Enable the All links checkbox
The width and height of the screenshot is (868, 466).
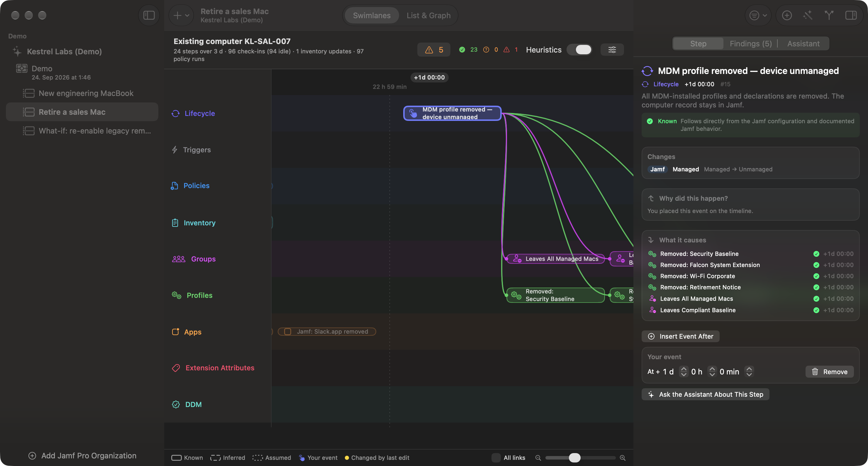496,457
